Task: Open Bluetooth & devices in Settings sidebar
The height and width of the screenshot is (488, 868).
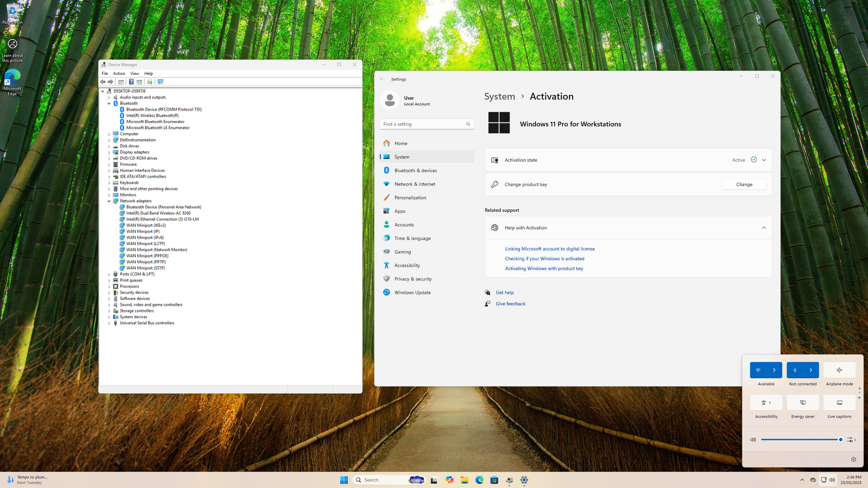Action: tap(427, 170)
